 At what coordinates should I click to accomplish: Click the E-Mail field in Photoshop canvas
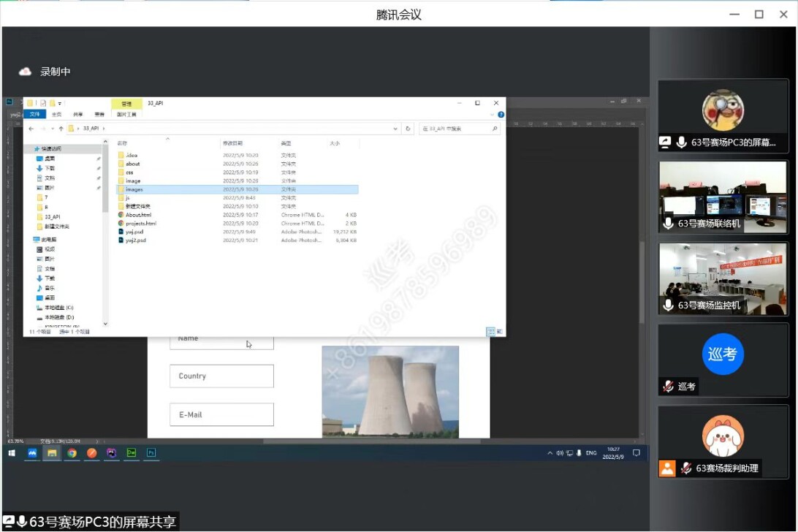(x=221, y=415)
